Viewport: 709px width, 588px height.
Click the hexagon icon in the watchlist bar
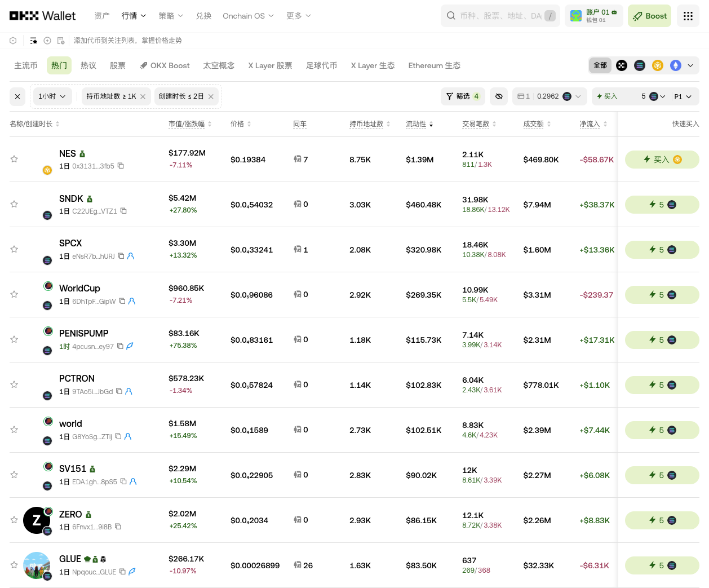(x=13, y=41)
